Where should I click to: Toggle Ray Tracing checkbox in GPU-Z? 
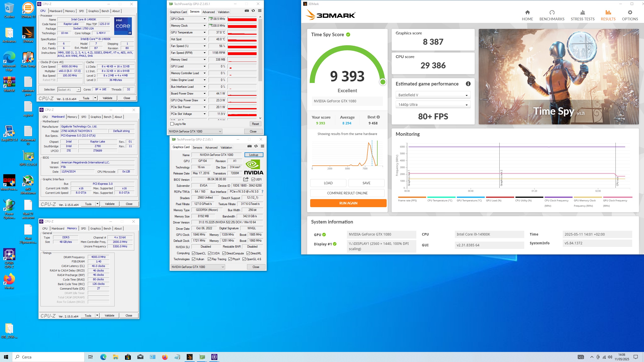click(x=210, y=259)
